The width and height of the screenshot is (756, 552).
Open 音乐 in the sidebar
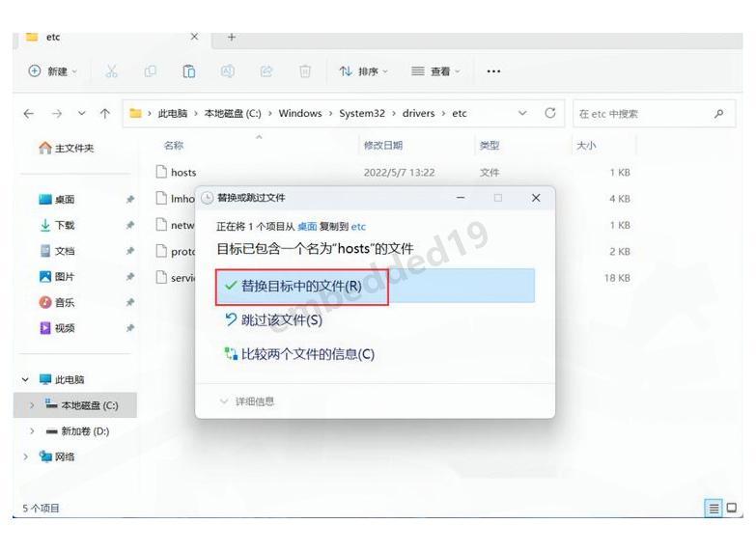57,302
